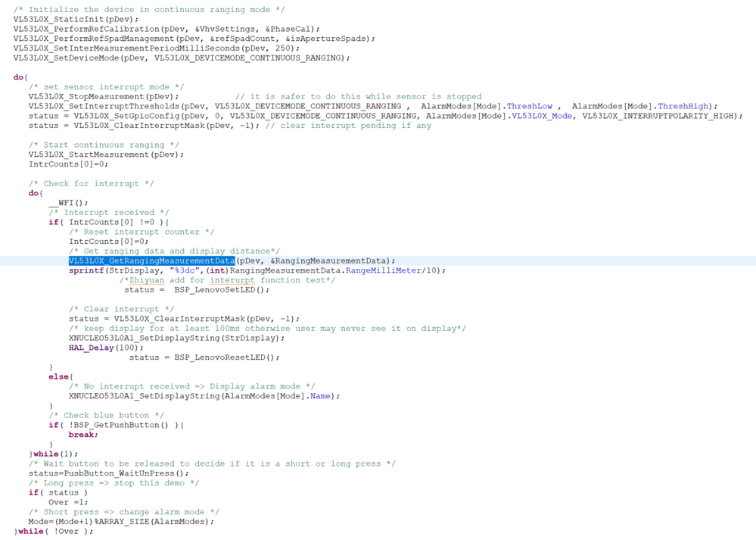Click the blue VL53L0X_Mode field
This screenshot has height=540, width=756.
tap(542, 116)
